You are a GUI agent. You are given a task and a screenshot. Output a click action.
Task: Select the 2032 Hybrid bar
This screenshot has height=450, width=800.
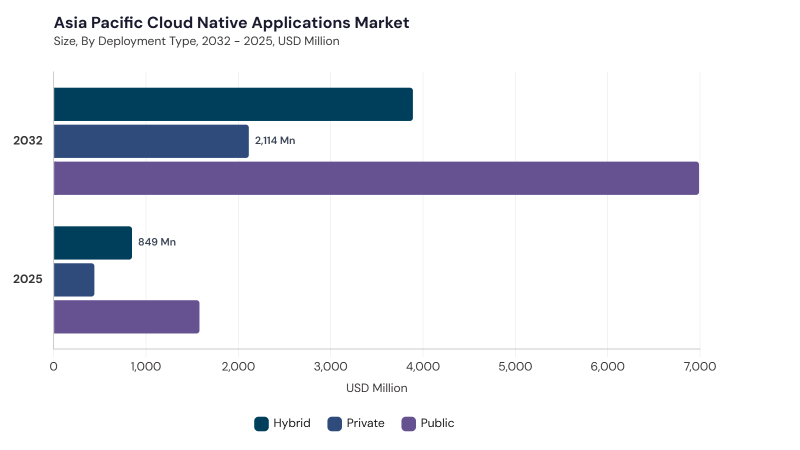pyautogui.click(x=233, y=104)
